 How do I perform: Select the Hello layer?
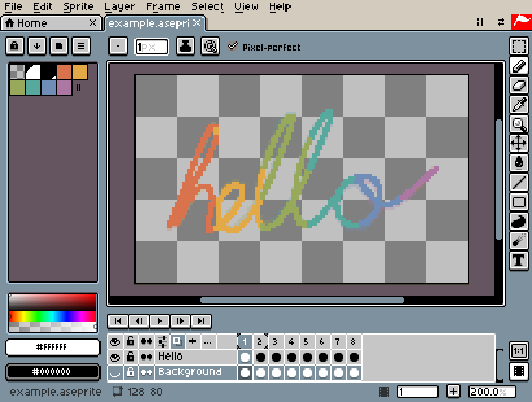pyautogui.click(x=196, y=357)
